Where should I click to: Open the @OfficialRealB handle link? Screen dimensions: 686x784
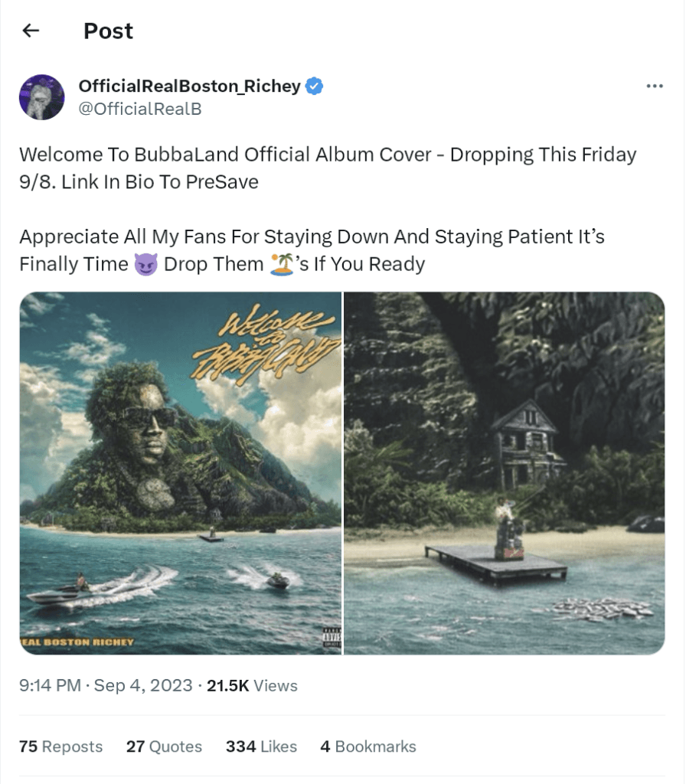[x=140, y=109]
